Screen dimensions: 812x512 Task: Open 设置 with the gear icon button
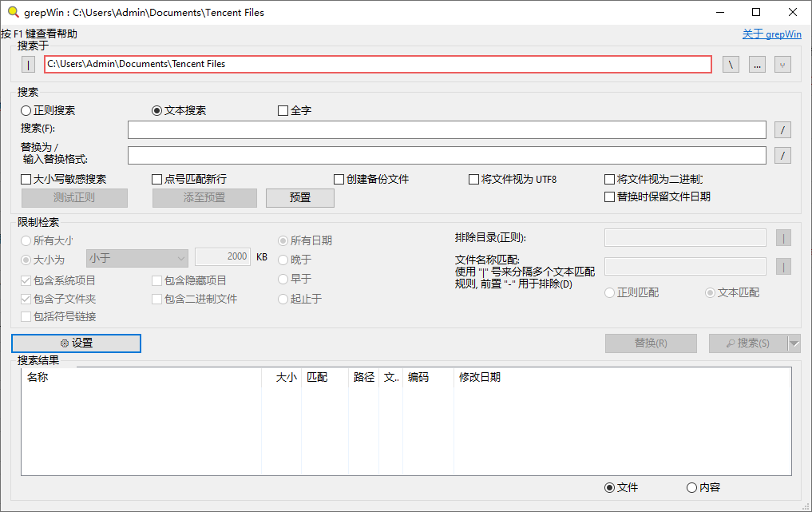pos(77,343)
